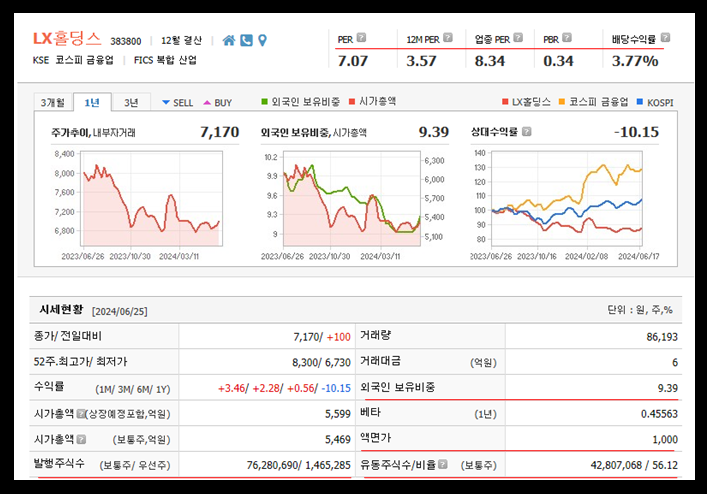Click help icon beside 시가총액 상장예정포함
The image size is (707, 494).
point(80,413)
